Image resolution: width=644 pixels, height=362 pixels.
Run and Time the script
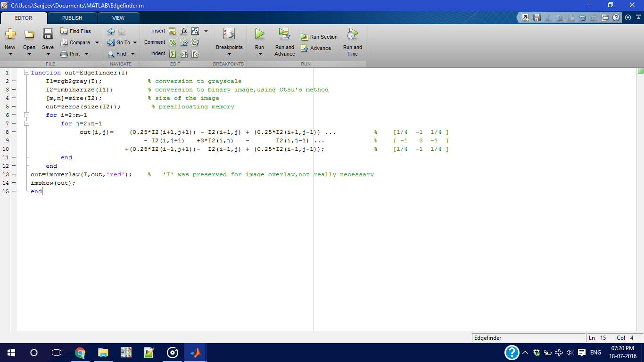(x=352, y=41)
